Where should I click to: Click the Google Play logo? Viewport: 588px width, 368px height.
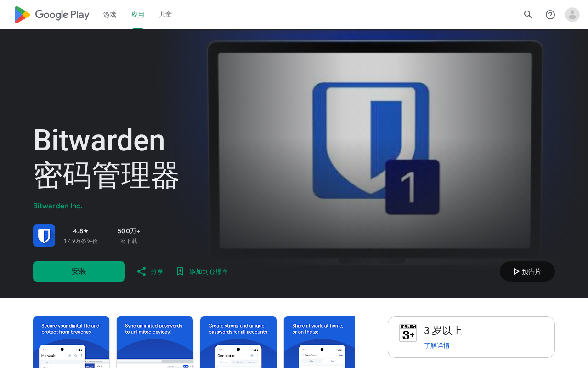pyautogui.click(x=52, y=15)
